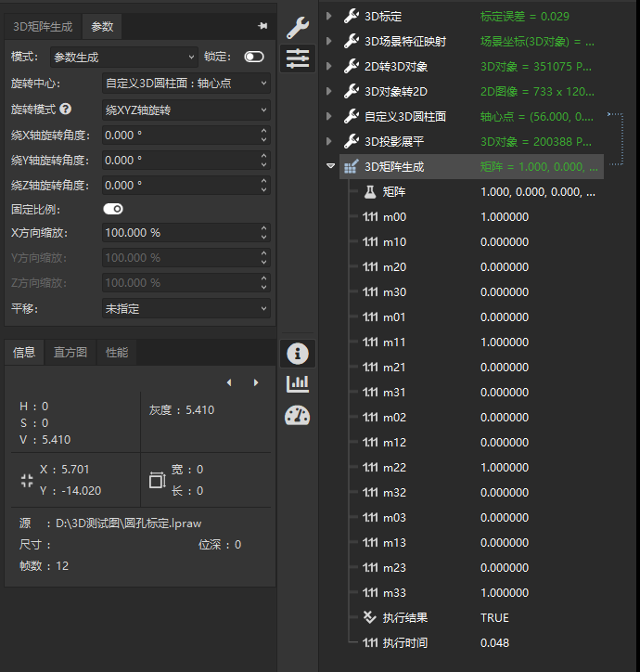The width and height of the screenshot is (640, 672).
Task: Collapse the 3D矩阵生成 tree node
Action: [x=330, y=166]
